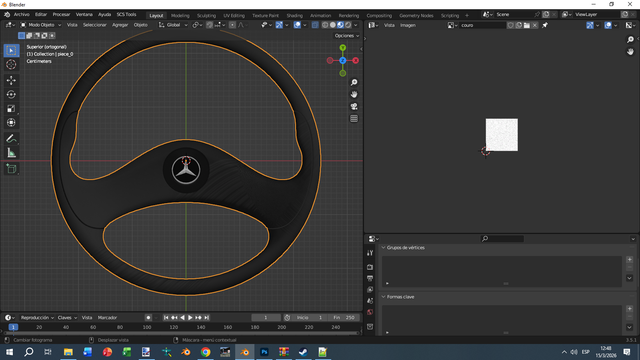Image resolution: width=640 pixels, height=360 pixels.
Task: Toggle proportional editing in the viewport header
Action: [x=232, y=25]
